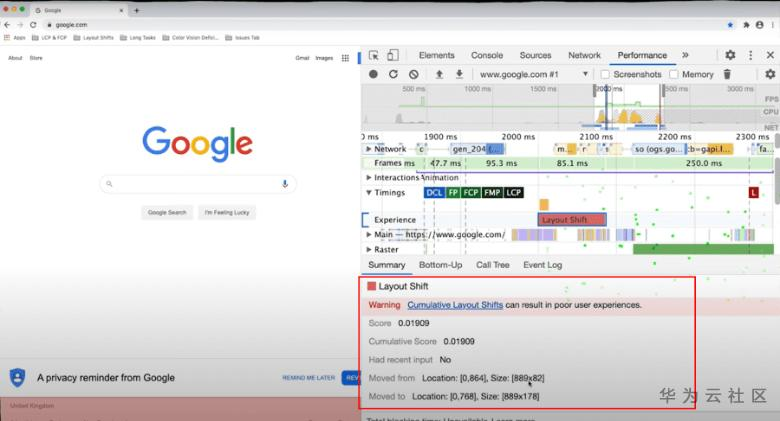Viewport: 780px width, 421px height.
Task: Click the DCL timing marker
Action: 434,193
